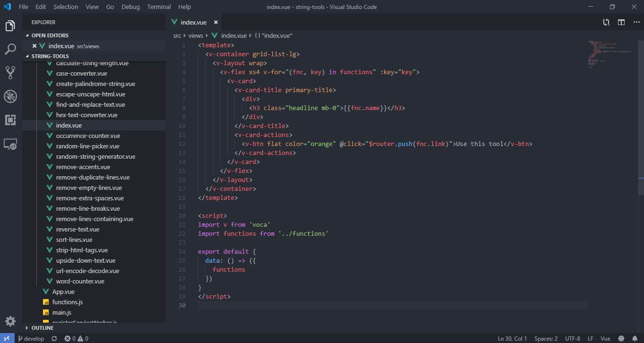Open the Debug menu
Viewport: 644px width, 343px height.
(x=130, y=7)
